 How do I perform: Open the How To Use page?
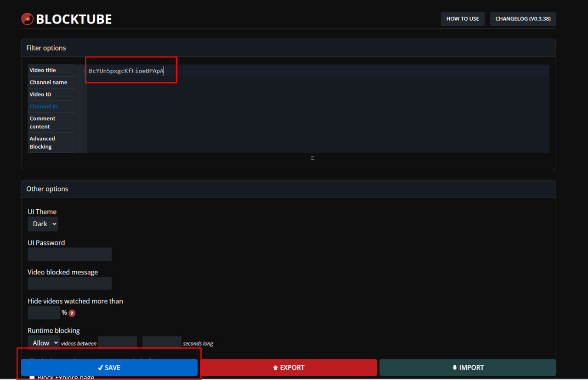463,19
